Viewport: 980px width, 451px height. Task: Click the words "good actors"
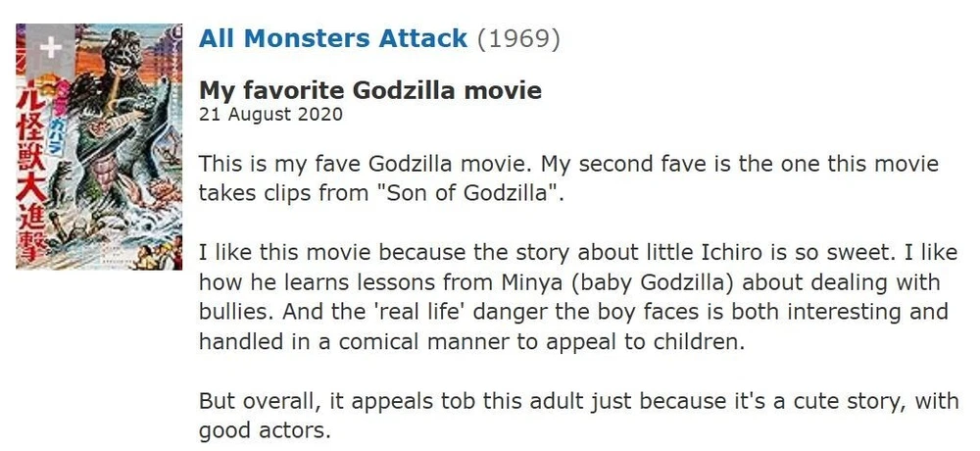(x=265, y=431)
